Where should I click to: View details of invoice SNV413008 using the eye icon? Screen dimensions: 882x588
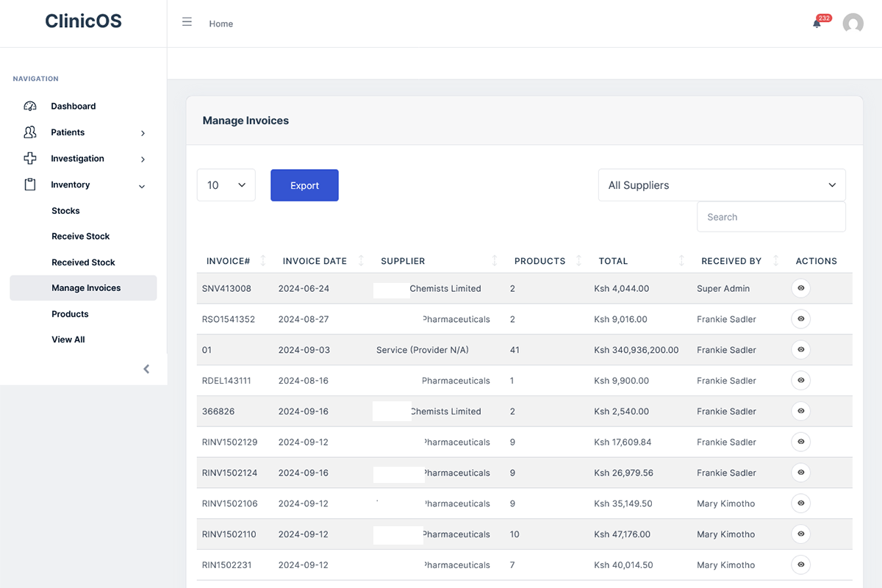pyautogui.click(x=800, y=288)
